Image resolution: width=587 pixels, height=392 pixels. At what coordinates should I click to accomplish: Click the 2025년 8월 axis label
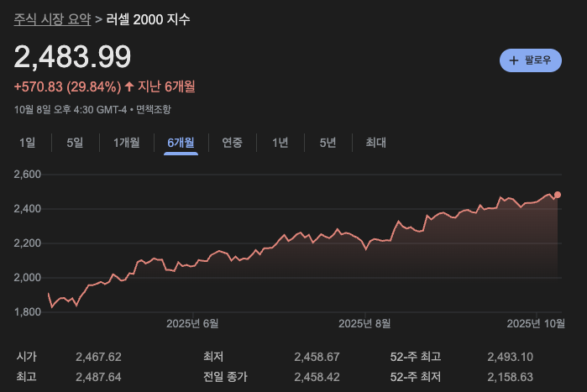pyautogui.click(x=364, y=323)
